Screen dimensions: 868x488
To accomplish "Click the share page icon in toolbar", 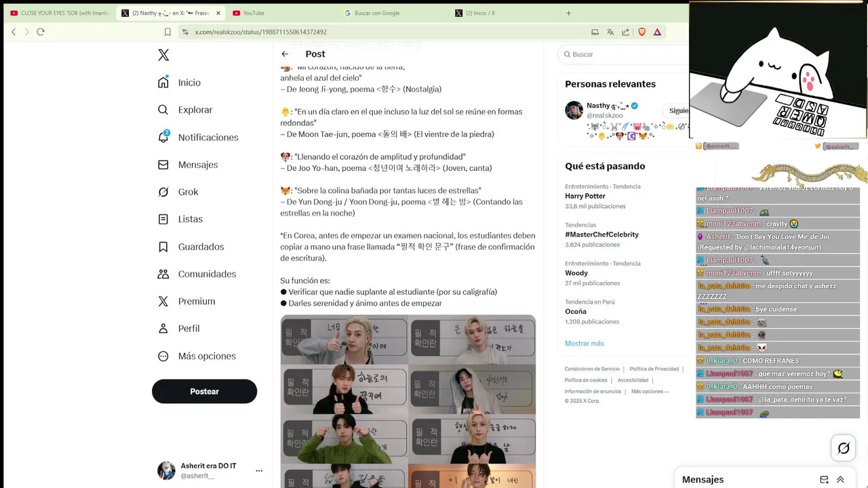I will [x=625, y=32].
